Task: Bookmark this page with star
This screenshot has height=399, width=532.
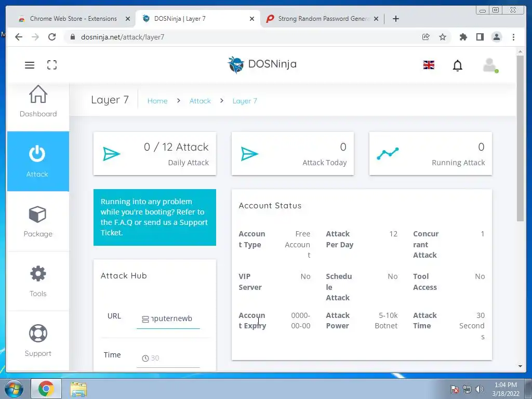Action: click(443, 37)
